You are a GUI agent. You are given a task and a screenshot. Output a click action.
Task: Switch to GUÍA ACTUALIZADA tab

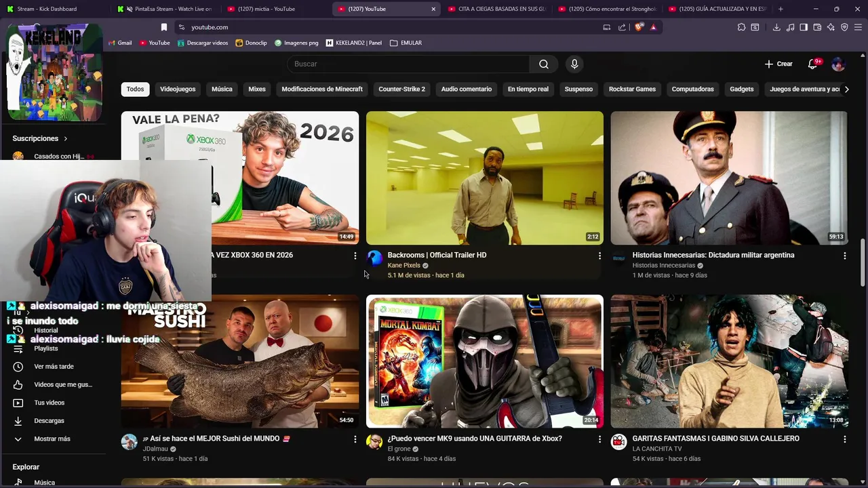pyautogui.click(x=718, y=9)
